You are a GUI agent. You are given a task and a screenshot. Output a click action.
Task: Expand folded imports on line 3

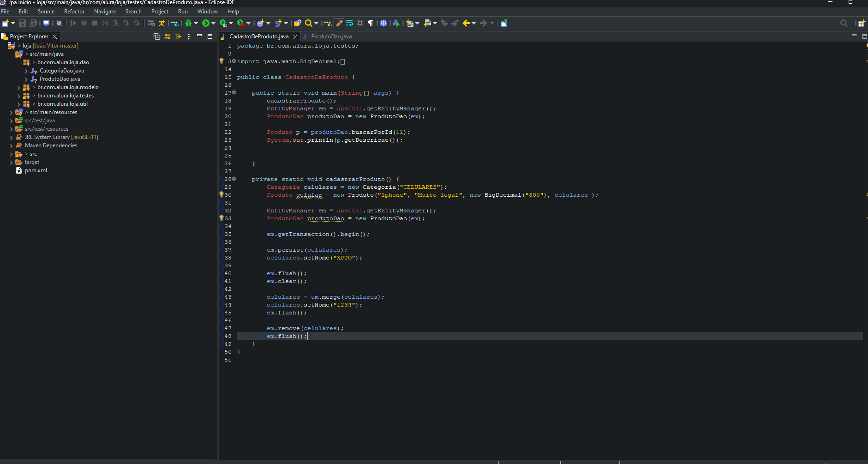[x=234, y=61]
